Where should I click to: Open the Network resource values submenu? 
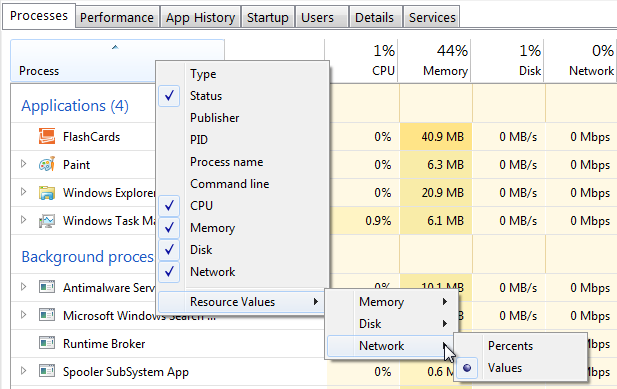click(x=392, y=346)
